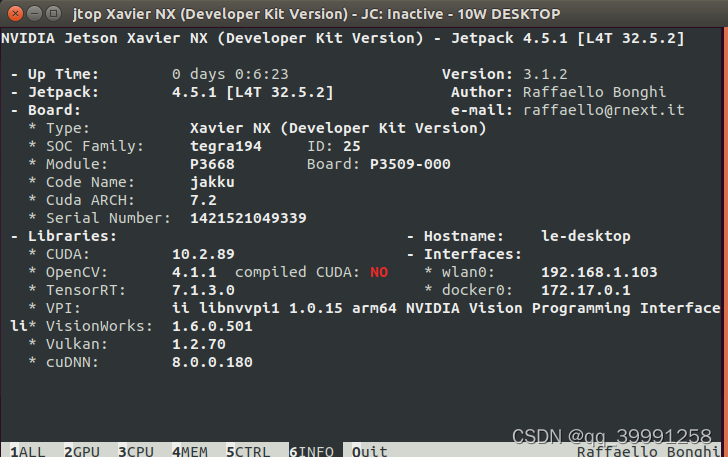The height and width of the screenshot is (457, 728).
Task: Click SOC family value tegra194
Action: click(226, 146)
